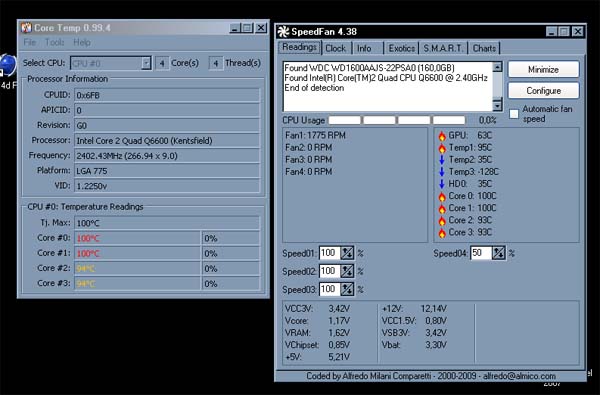Image resolution: width=600 pixels, height=395 pixels.
Task: Click the flame icon next to Core 1
Action: click(x=442, y=209)
